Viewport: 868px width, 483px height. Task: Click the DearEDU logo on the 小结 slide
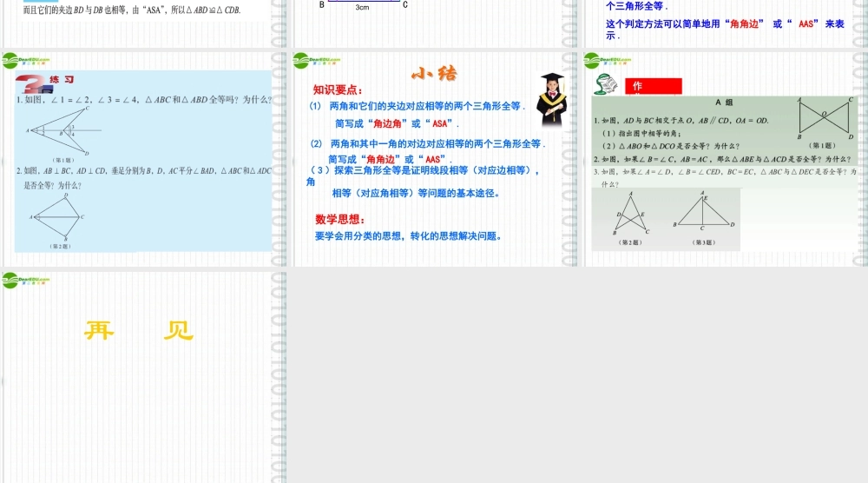[x=317, y=61]
